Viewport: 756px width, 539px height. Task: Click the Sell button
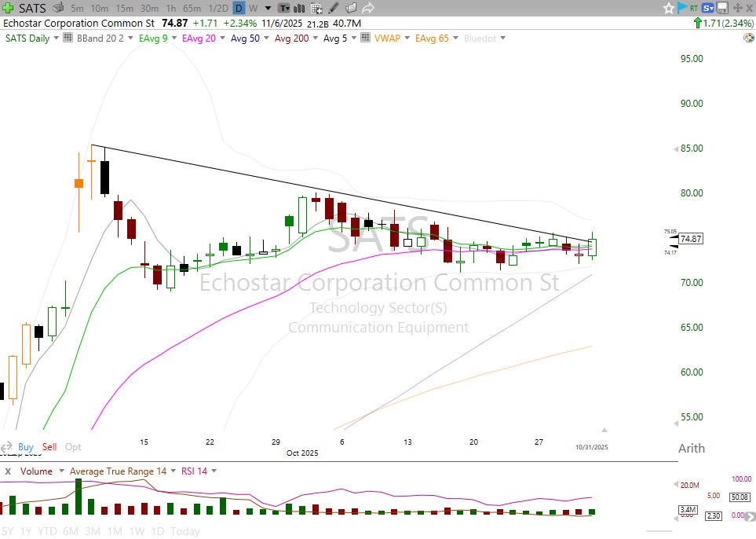pyautogui.click(x=49, y=447)
